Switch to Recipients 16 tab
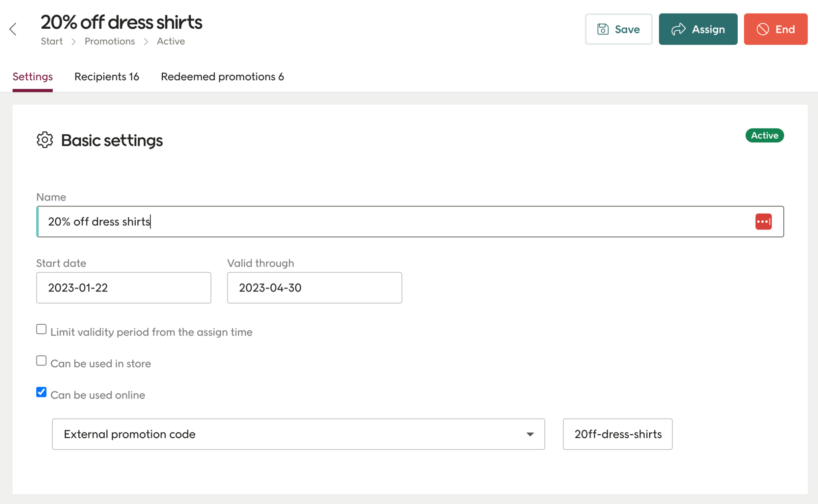Image resolution: width=818 pixels, height=504 pixels. click(107, 77)
